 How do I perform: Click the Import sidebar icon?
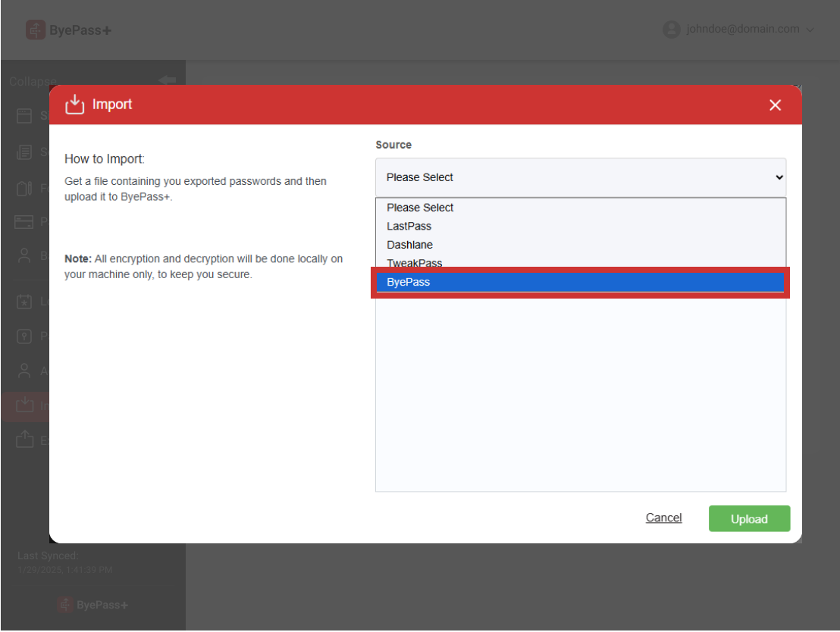[x=25, y=405]
